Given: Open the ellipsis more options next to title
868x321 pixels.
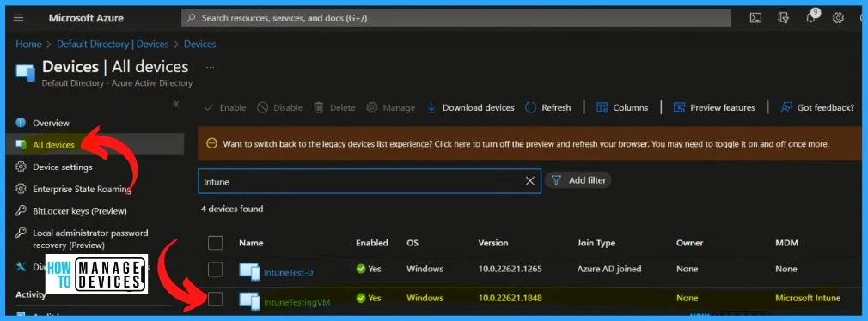Looking at the screenshot, I should pos(210,67).
